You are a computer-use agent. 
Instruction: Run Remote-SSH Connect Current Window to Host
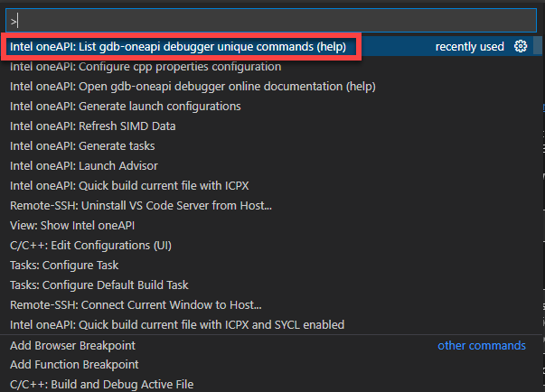(x=136, y=305)
